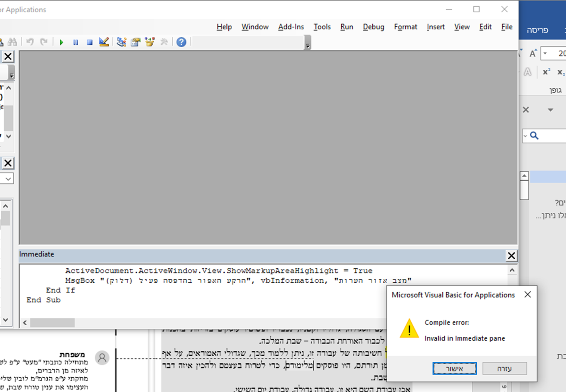Expand the toolbar options arrow
The height and width of the screenshot is (392, 566).
[x=307, y=46]
